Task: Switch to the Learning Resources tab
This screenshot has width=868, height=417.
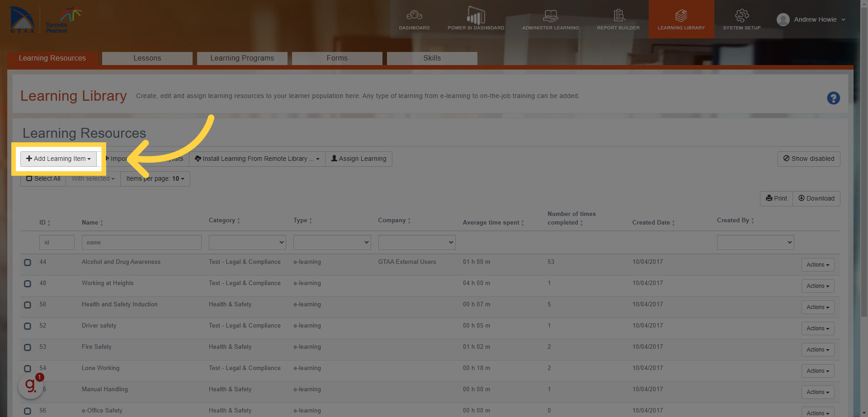Action: (x=52, y=58)
